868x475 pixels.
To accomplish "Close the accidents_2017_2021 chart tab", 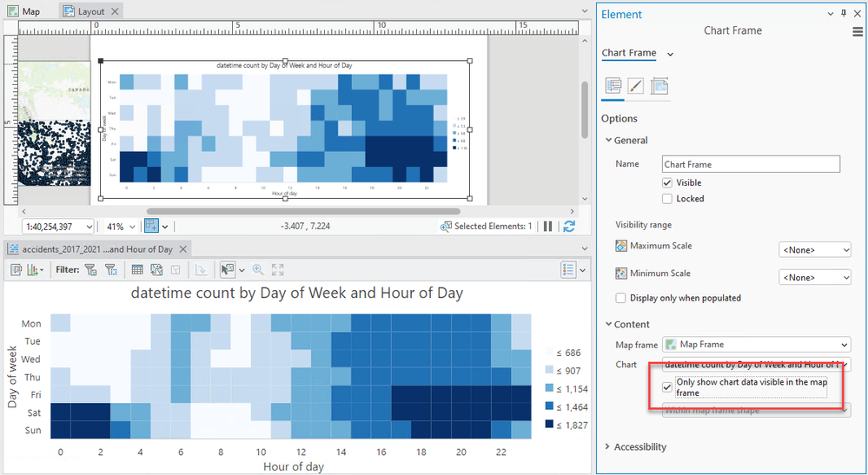I will point(182,249).
